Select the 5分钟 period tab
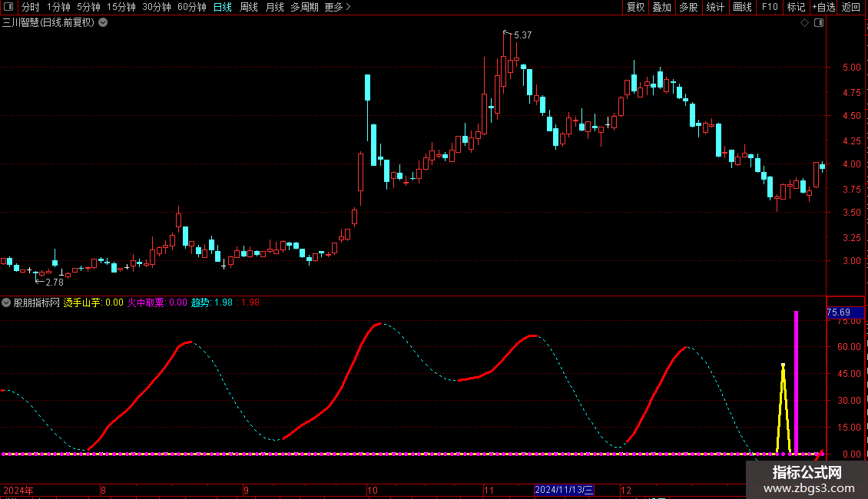The height and width of the screenshot is (499, 868). [x=88, y=7]
